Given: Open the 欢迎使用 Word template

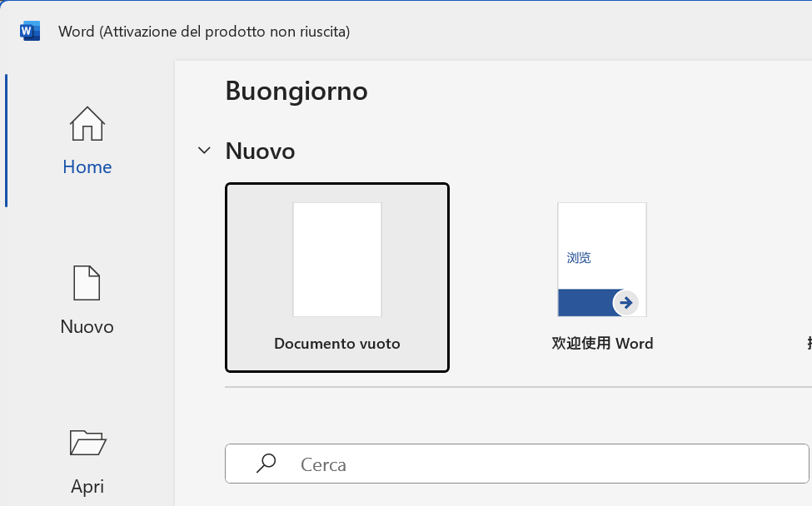Looking at the screenshot, I should pos(602,277).
